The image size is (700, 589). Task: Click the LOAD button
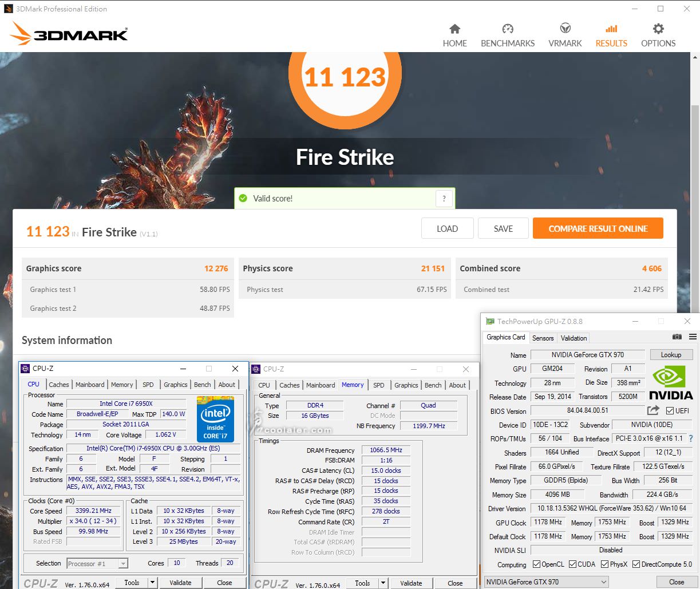(448, 228)
